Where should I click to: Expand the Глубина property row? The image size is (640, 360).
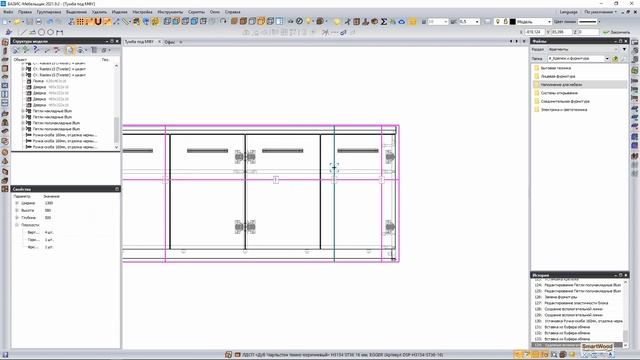coord(17,218)
